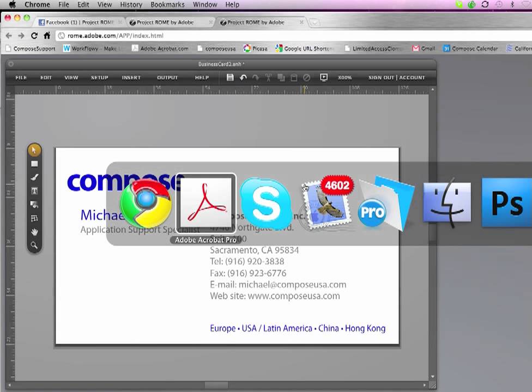Select the grid Table tool
The image size is (532, 392).
34,218
